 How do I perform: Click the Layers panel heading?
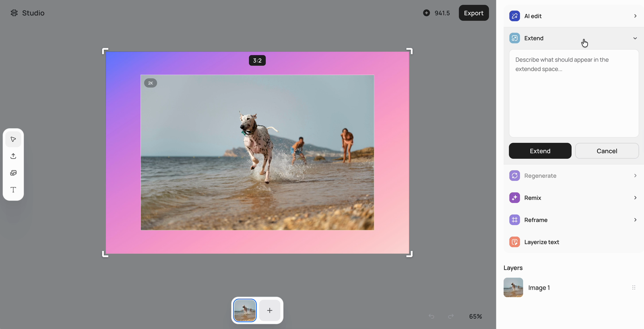click(513, 268)
